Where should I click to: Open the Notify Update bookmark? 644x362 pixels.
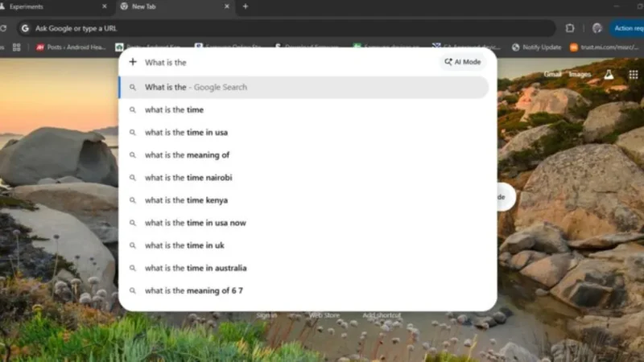pos(536,47)
